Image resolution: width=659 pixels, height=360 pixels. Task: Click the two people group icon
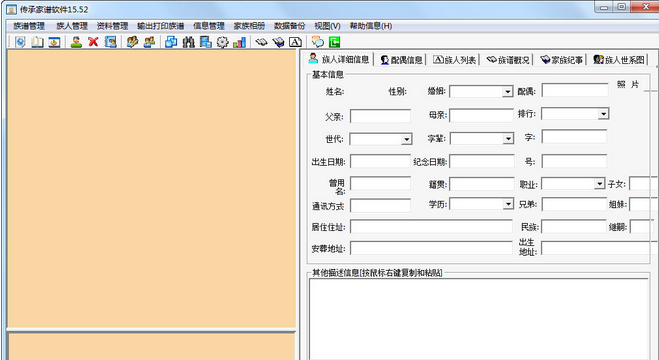pos(149,42)
